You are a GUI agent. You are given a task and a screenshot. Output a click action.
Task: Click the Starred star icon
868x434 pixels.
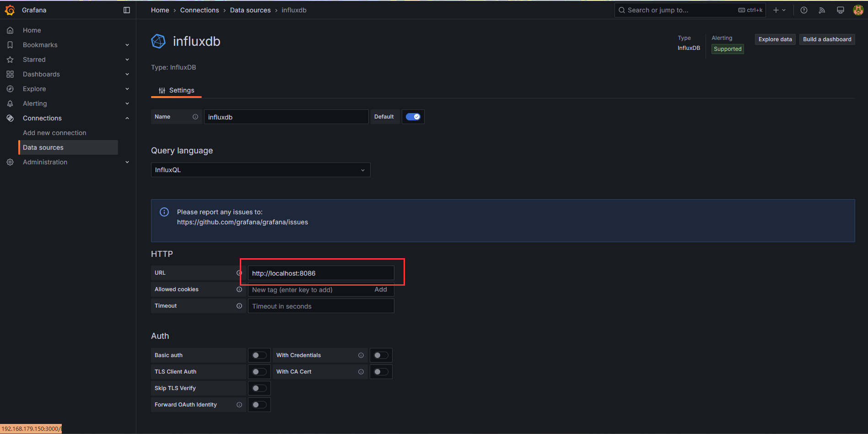[x=10, y=60]
